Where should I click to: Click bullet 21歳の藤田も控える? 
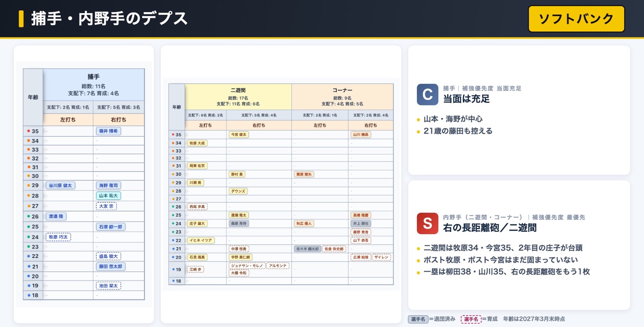[x=458, y=131]
